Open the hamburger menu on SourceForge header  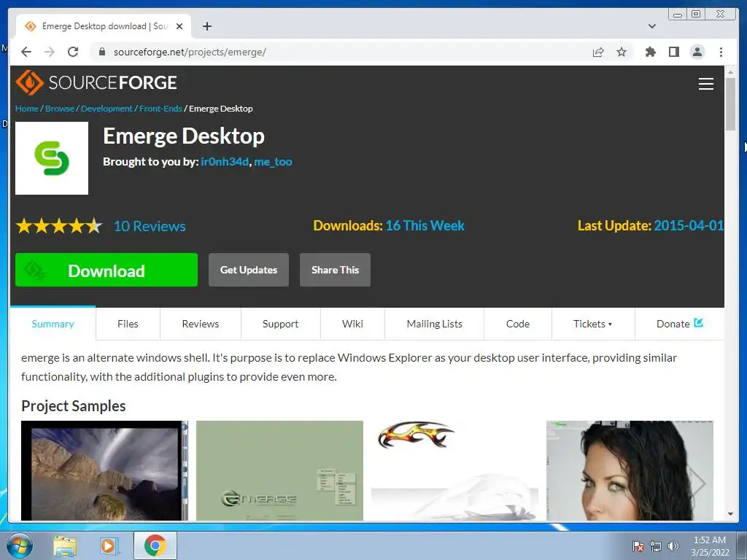coord(705,84)
